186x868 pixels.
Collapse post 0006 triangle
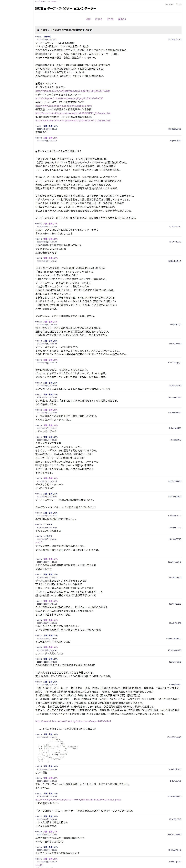pyautogui.click(x=36, y=258)
